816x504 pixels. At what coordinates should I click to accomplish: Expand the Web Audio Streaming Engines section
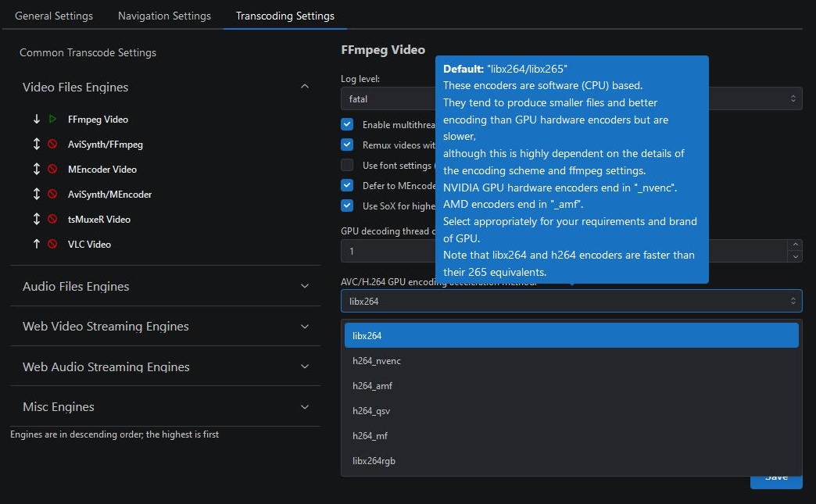305,366
